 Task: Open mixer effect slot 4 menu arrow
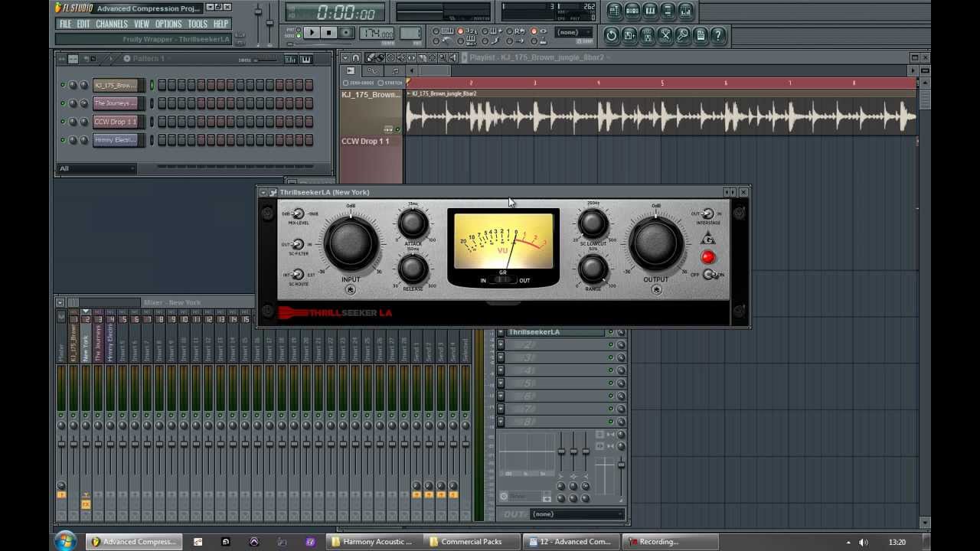[x=500, y=371]
